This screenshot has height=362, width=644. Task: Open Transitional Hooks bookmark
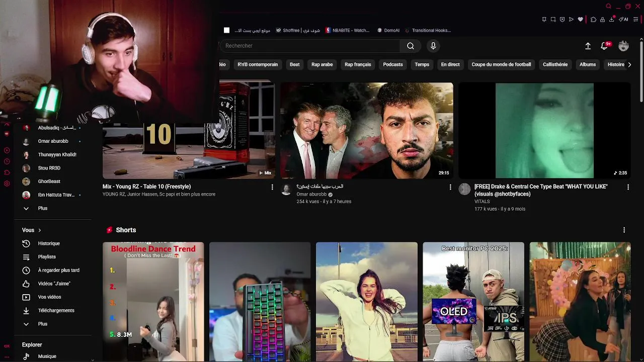click(428, 30)
